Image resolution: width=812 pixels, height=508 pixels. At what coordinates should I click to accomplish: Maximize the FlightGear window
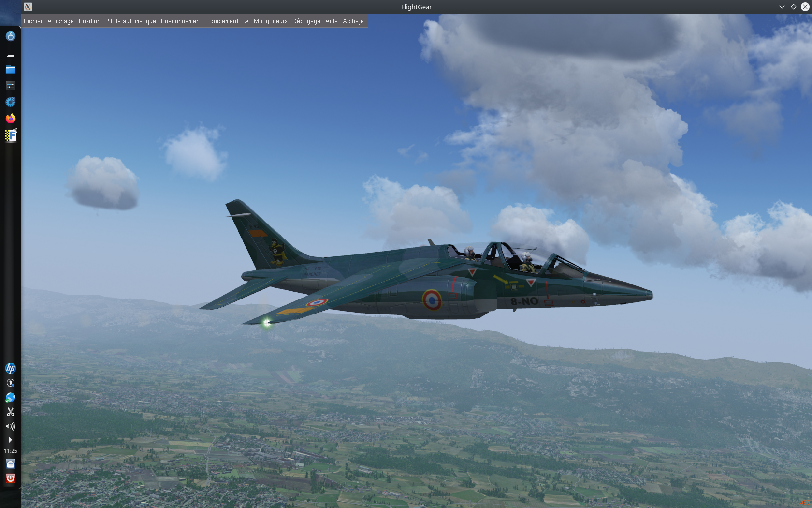click(794, 7)
